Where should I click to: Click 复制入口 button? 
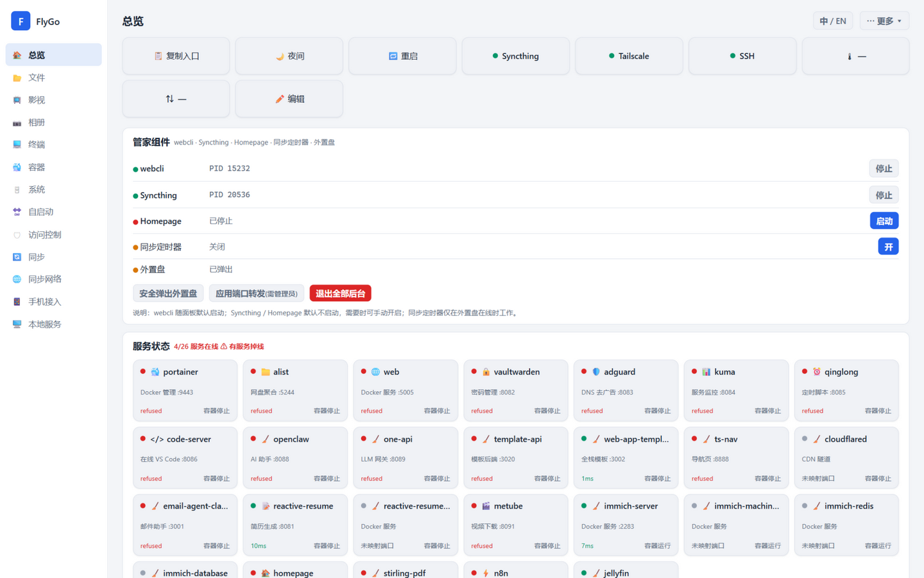click(176, 56)
